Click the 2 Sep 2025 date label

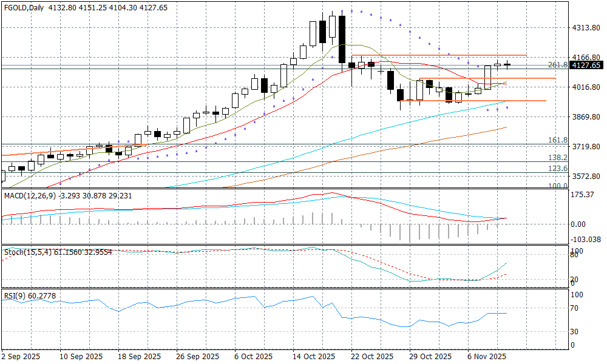click(x=21, y=356)
